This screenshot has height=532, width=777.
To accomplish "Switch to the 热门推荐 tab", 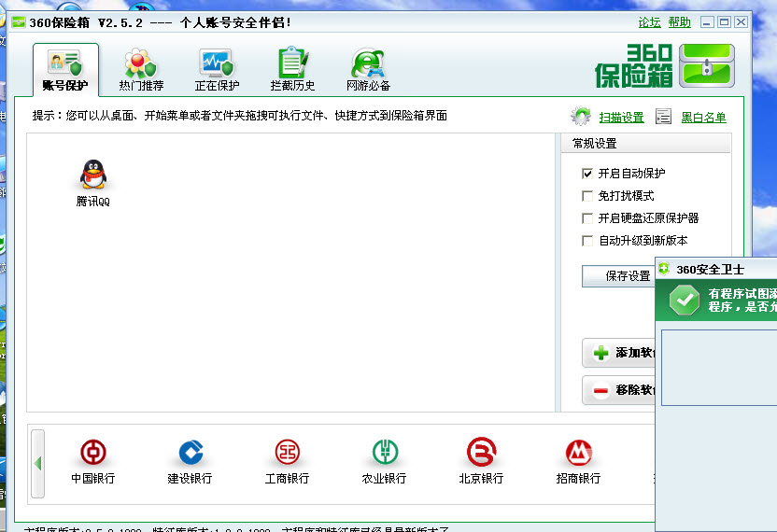I will pyautogui.click(x=141, y=70).
